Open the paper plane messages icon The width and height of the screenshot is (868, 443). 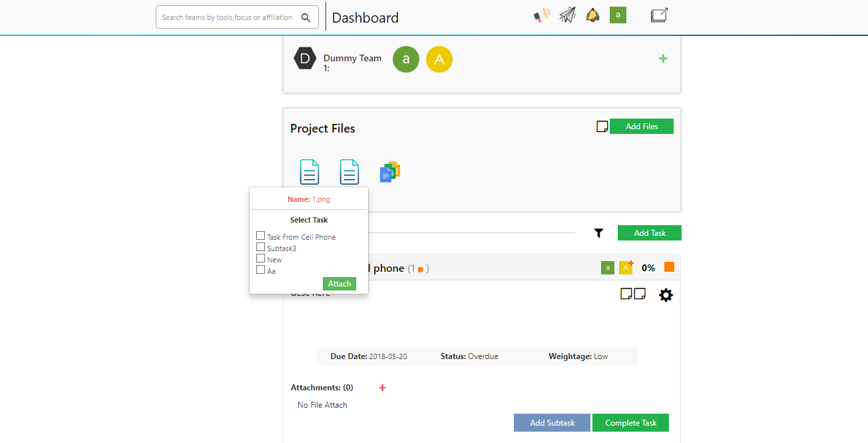pyautogui.click(x=567, y=15)
